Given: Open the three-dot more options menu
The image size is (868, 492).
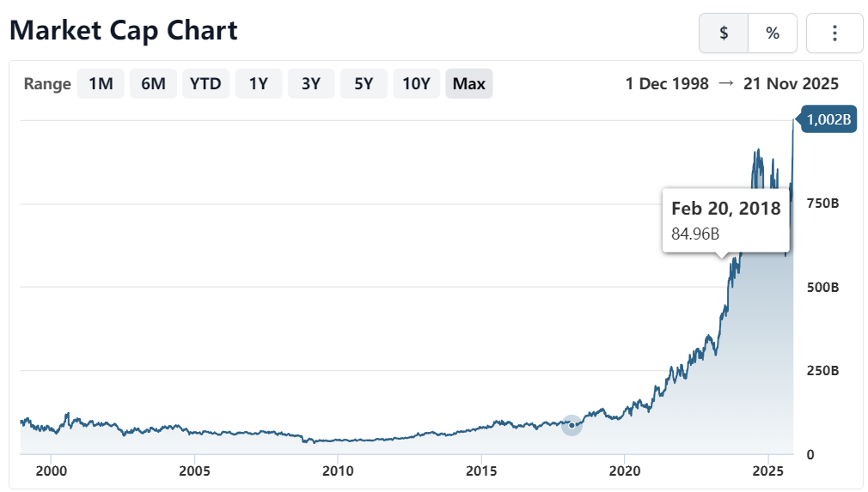Looking at the screenshot, I should click(x=834, y=33).
